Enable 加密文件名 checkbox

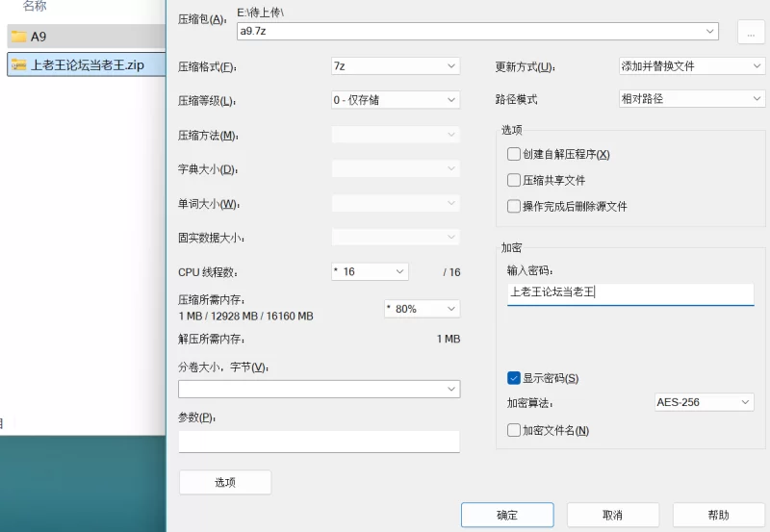pos(514,430)
